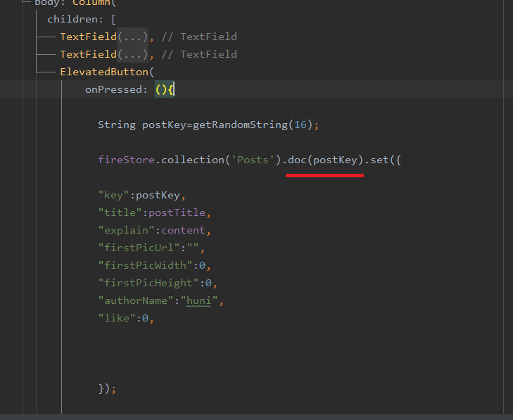The image size is (513, 420).
Task: Place cursor on onPressed parameter
Action: tap(113, 89)
